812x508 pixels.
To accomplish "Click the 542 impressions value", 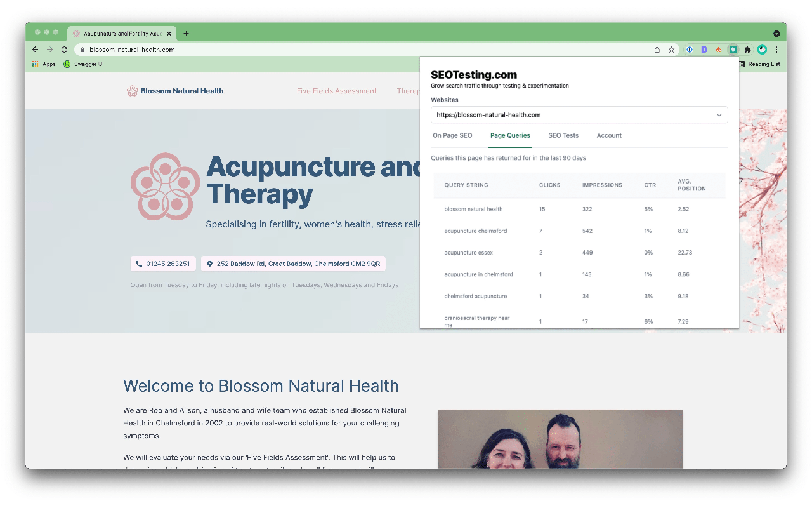I will click(587, 231).
